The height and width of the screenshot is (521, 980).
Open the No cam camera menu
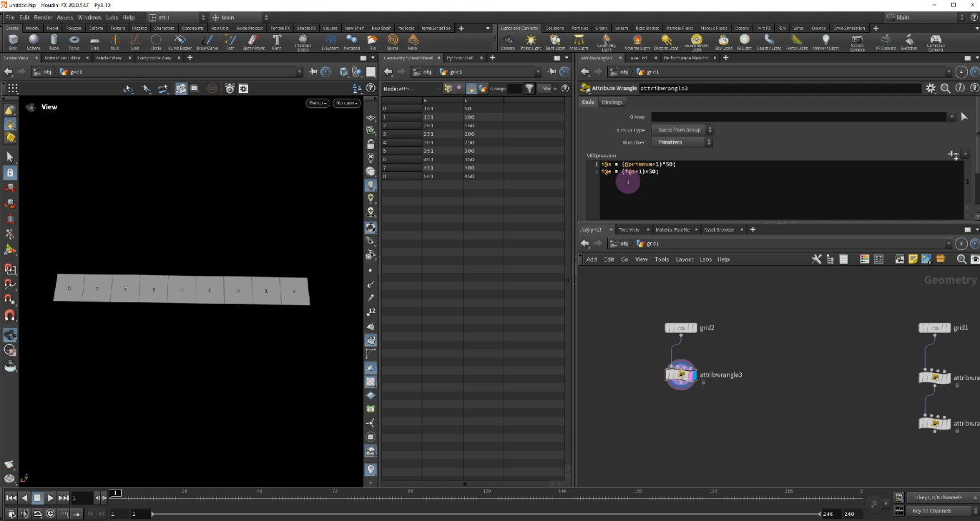(x=347, y=103)
